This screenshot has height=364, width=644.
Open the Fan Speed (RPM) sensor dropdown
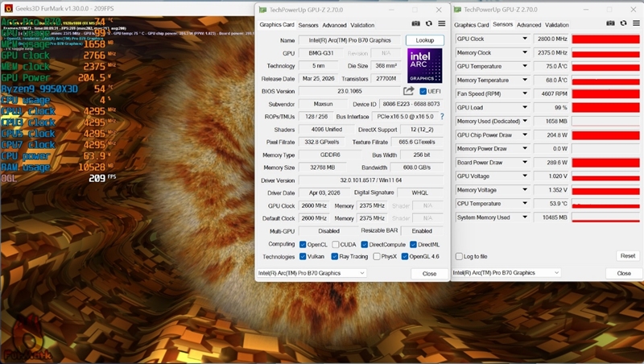(525, 93)
